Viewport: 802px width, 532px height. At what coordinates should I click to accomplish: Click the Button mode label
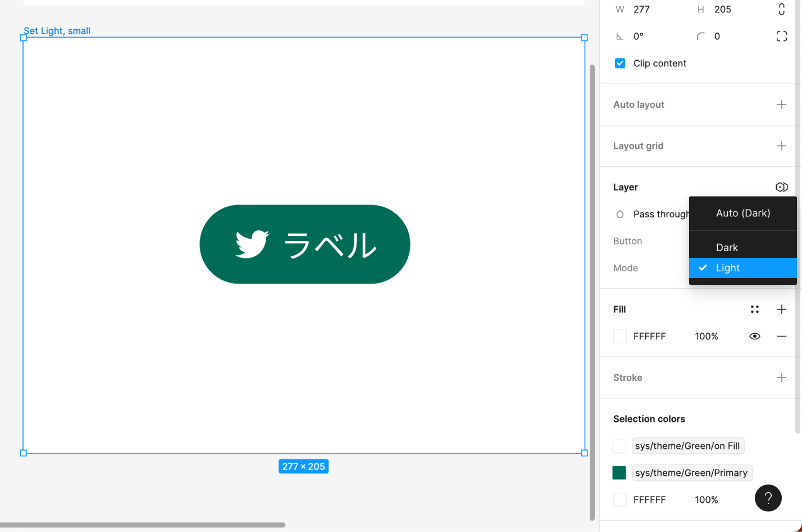tap(628, 241)
